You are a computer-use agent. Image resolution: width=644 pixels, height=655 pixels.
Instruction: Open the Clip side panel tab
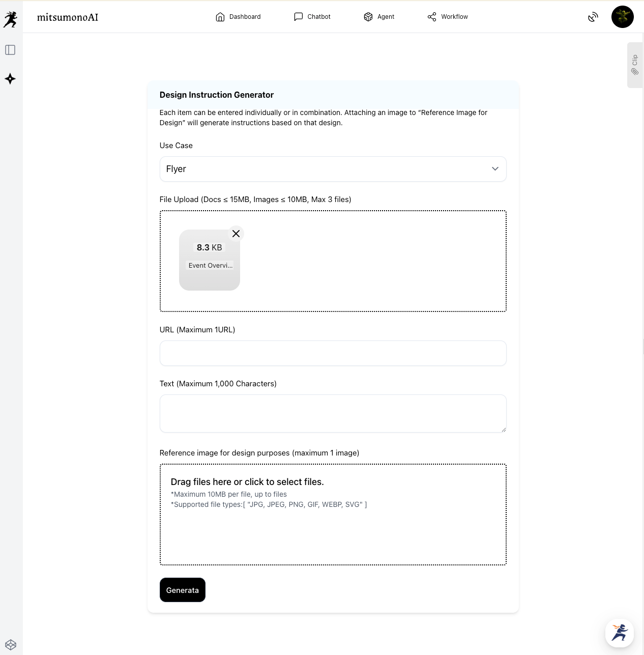(634, 65)
